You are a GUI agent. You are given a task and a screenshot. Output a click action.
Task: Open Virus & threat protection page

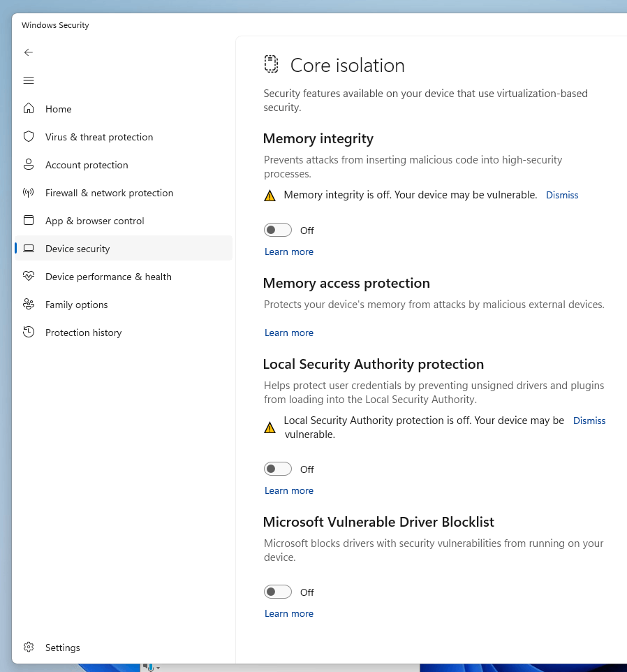coord(124,137)
